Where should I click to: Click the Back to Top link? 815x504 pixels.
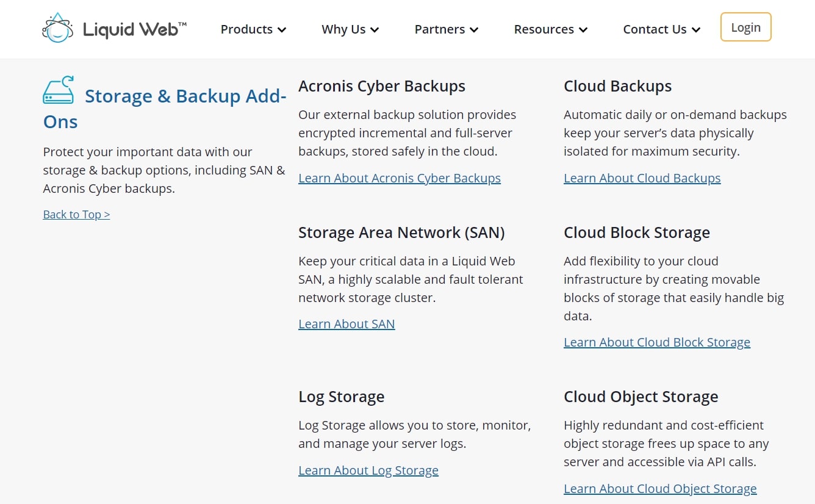tap(77, 214)
